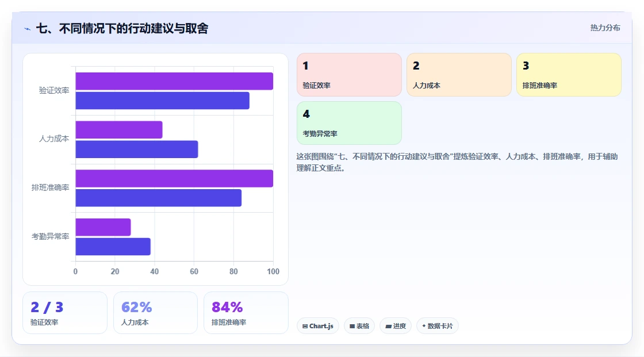Screen dimensions: 644x357
Task: Click the purple bar for 考勤异常率
Action: click(103, 227)
